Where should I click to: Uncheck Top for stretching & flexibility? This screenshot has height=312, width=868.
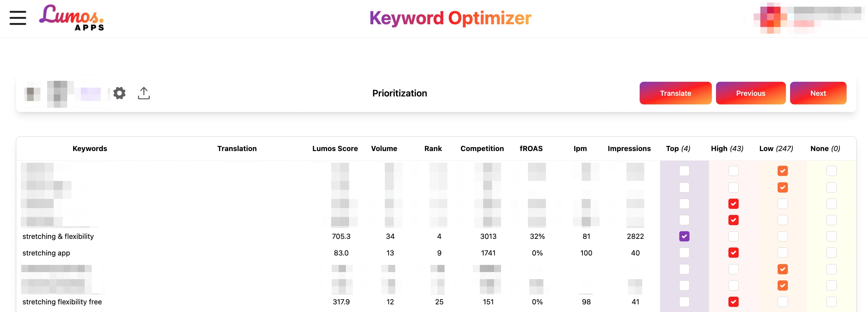684,236
